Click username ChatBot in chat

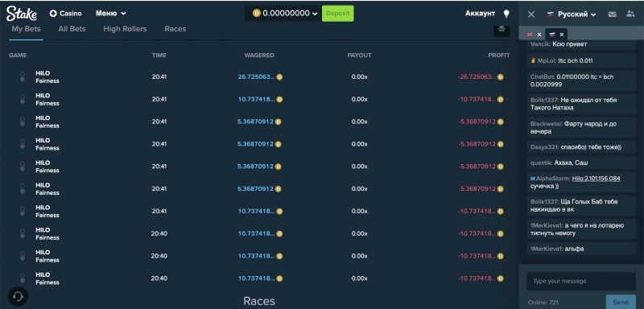point(543,76)
